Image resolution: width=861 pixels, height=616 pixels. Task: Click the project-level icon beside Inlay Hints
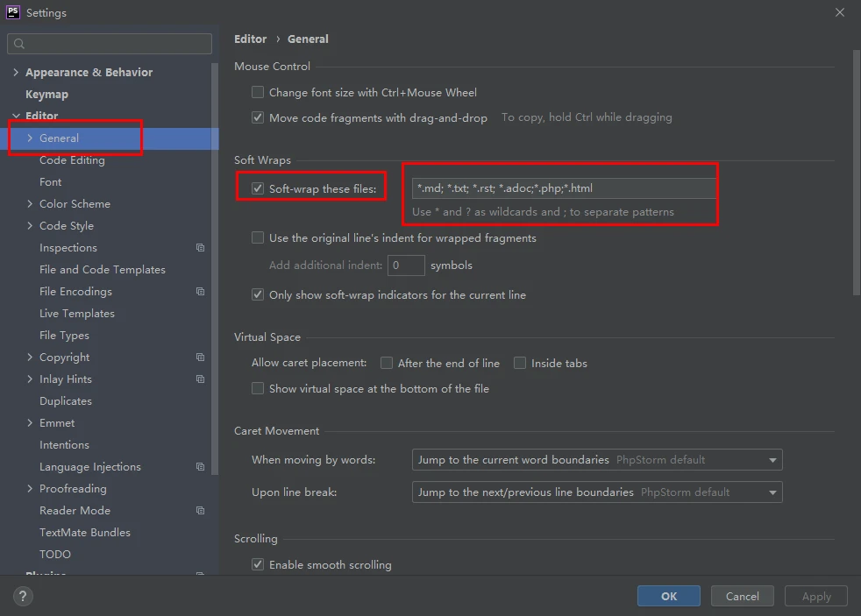pyautogui.click(x=200, y=379)
